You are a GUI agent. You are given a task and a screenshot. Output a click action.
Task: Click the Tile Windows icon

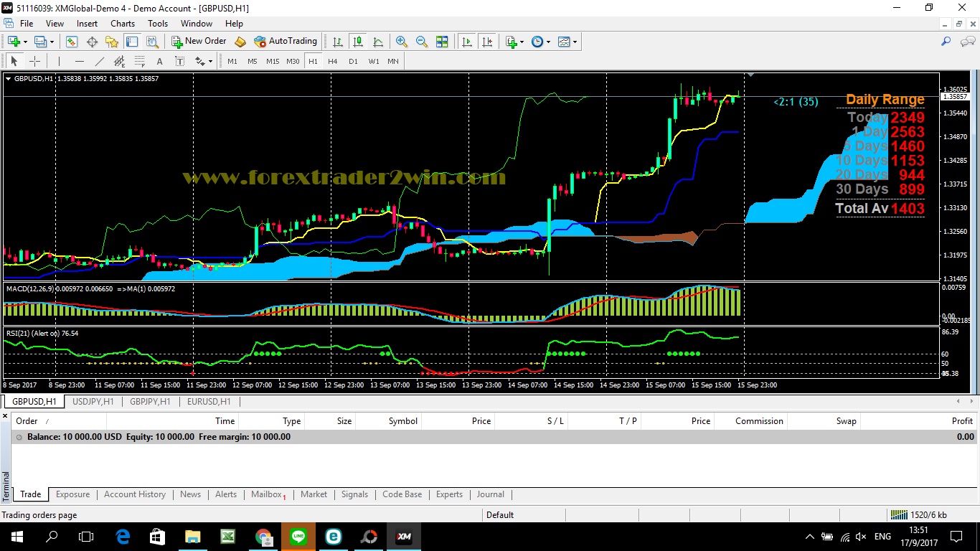point(442,42)
